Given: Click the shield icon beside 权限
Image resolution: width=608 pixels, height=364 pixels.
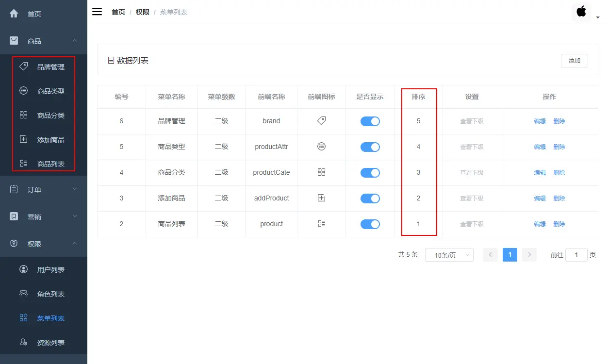Looking at the screenshot, I should [x=14, y=244].
